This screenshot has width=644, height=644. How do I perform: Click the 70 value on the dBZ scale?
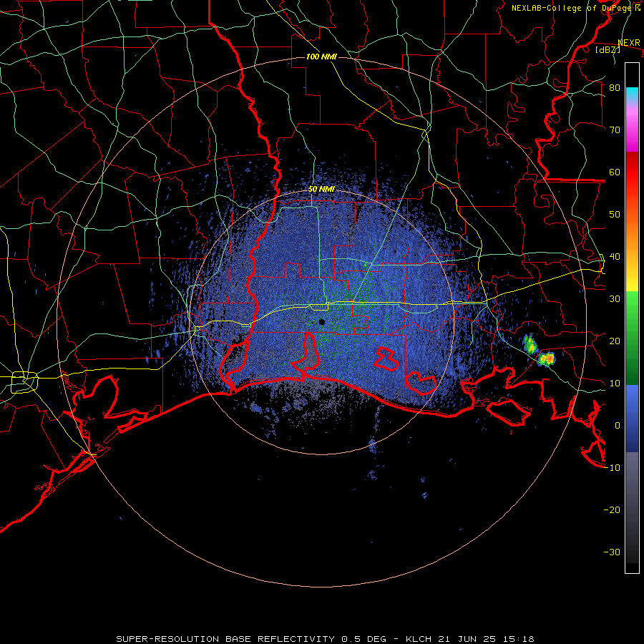tap(615, 130)
